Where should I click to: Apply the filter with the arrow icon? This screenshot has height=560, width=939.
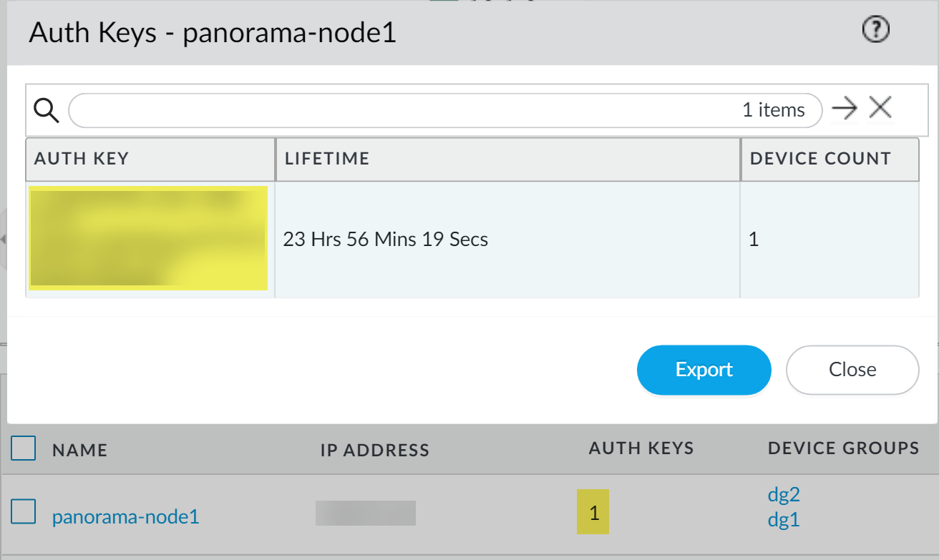coord(845,109)
